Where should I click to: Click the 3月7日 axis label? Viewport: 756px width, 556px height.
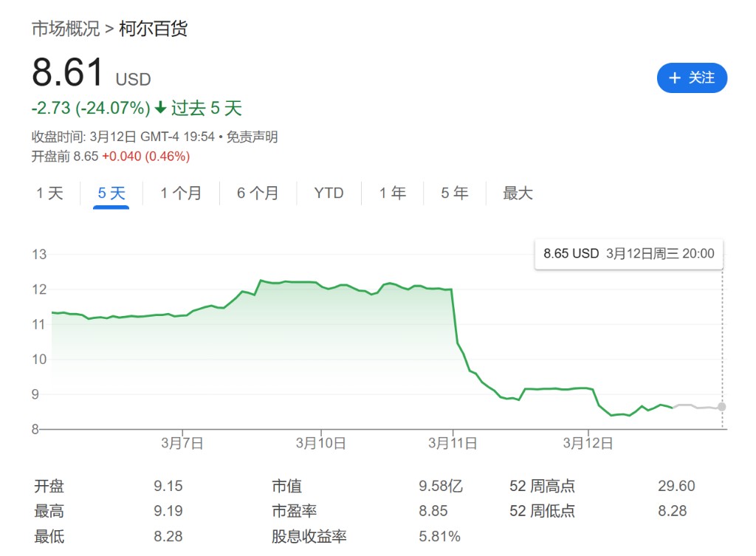tap(182, 443)
